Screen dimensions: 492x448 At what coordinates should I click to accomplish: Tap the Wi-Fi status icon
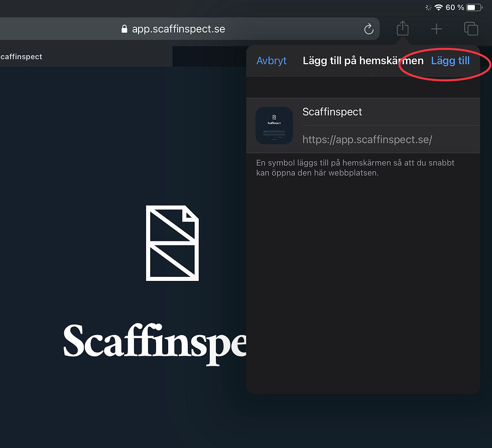tap(438, 7)
